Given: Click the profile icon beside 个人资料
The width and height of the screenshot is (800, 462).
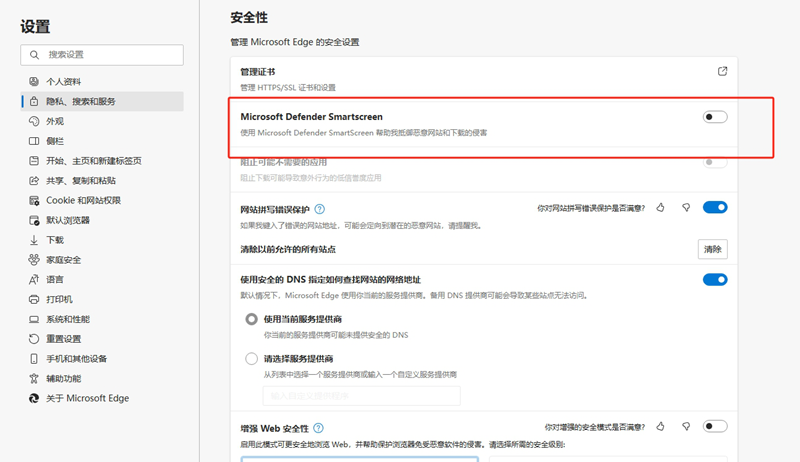Looking at the screenshot, I should (34, 82).
